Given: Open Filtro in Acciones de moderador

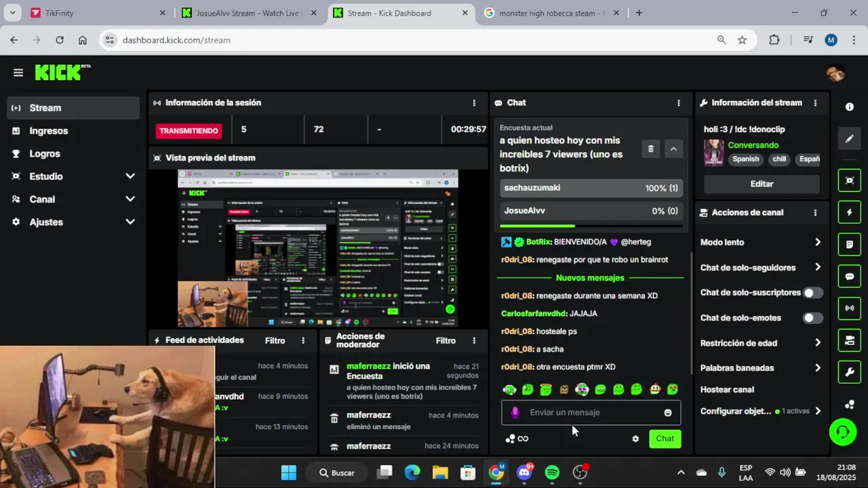Looking at the screenshot, I should click(x=446, y=340).
